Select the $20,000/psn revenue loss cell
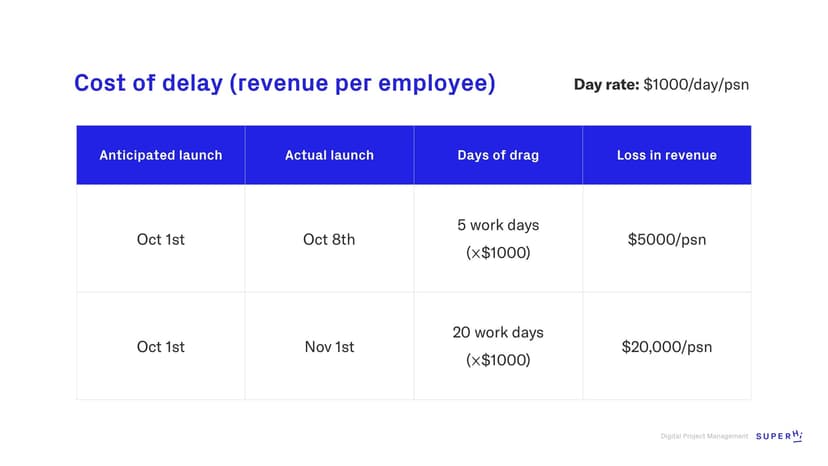 point(666,347)
